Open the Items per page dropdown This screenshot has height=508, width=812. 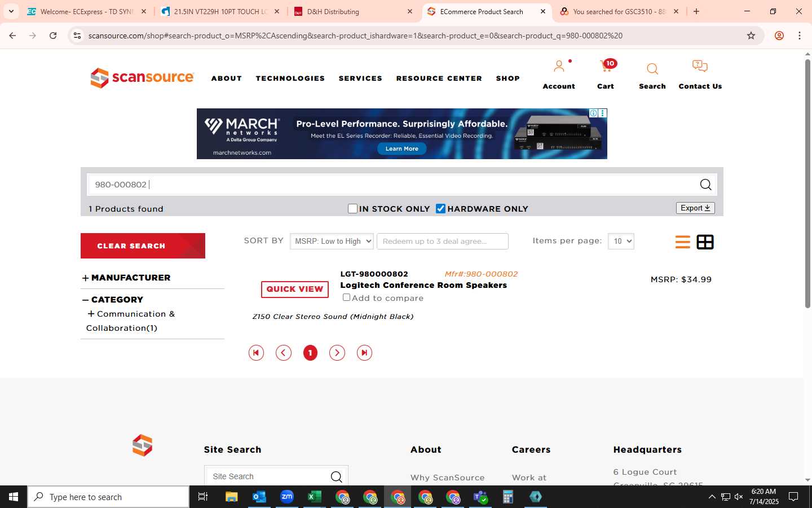pos(621,241)
